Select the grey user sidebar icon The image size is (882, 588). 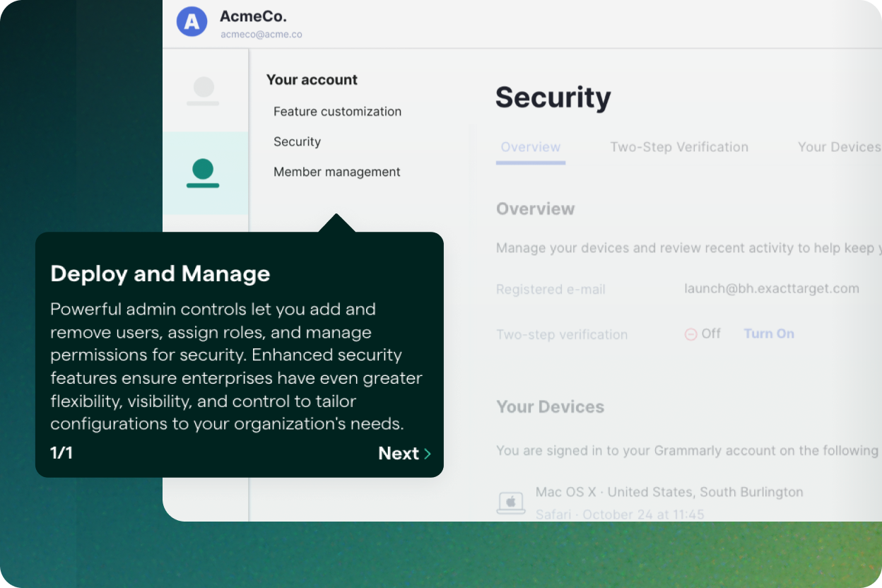pos(204,90)
